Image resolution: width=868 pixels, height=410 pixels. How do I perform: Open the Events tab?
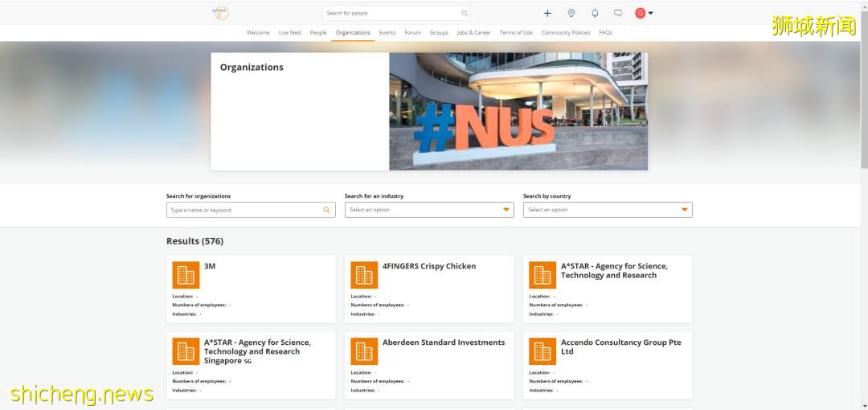[x=387, y=33]
